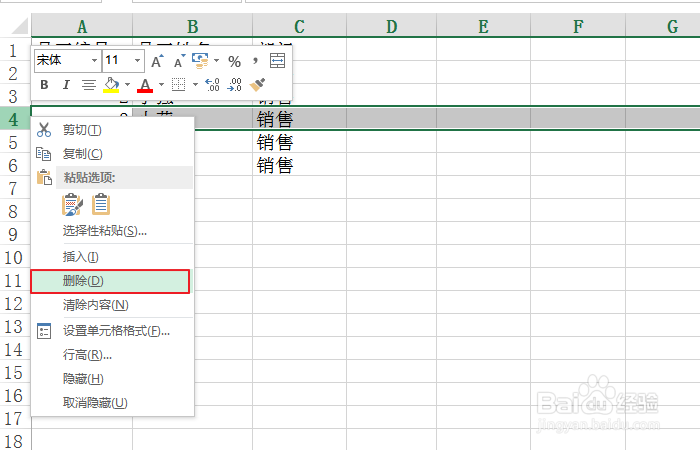Image resolution: width=700 pixels, height=450 pixels.
Task: Click paste option with paintbrush clipboard
Action: [72, 204]
